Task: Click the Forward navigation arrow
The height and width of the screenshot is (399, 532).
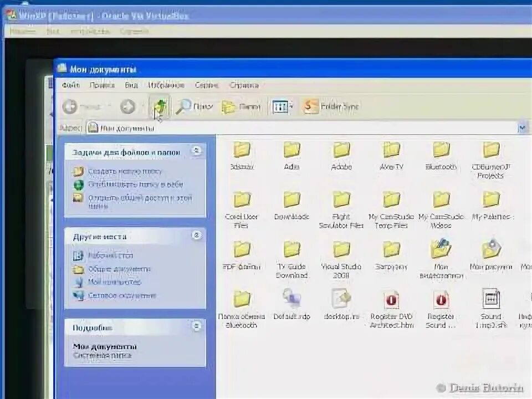Action: pos(128,106)
